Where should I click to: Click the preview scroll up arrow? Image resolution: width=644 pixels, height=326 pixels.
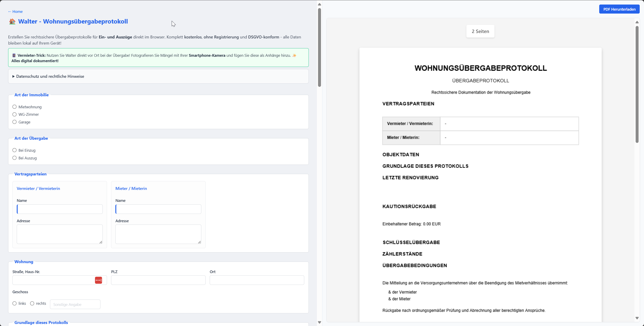637,22
